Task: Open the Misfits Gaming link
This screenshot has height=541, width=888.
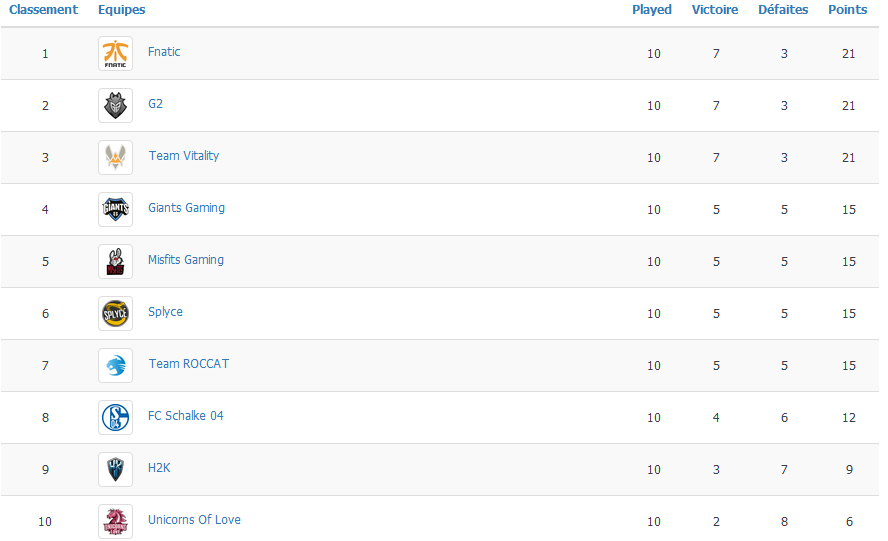Action: coord(186,260)
